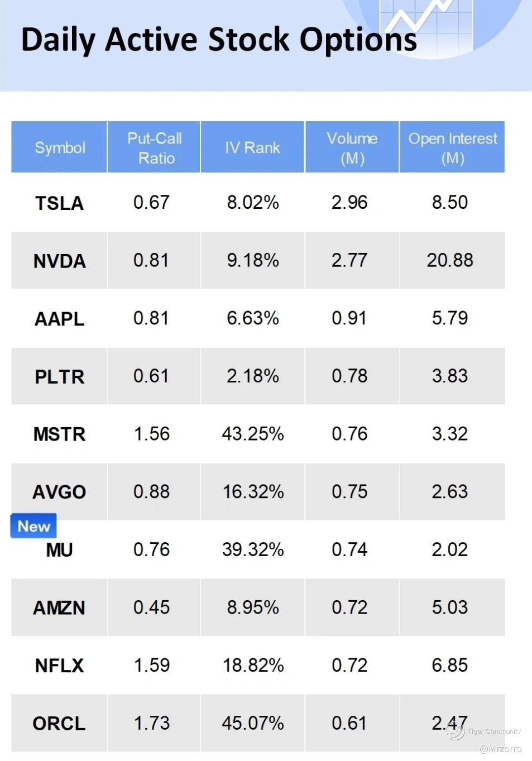Select the PLTR ticker symbol
The height and width of the screenshot is (761, 532).
coord(59,377)
